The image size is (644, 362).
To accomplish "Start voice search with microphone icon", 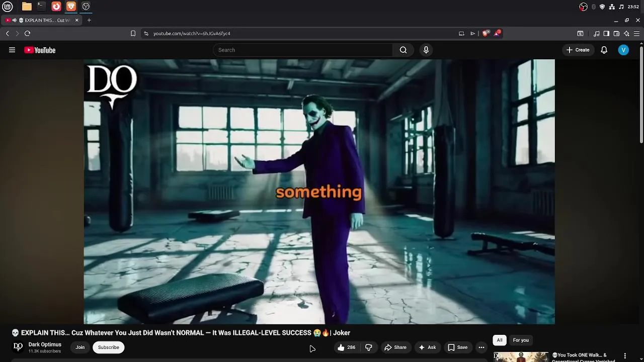I will 426,50.
